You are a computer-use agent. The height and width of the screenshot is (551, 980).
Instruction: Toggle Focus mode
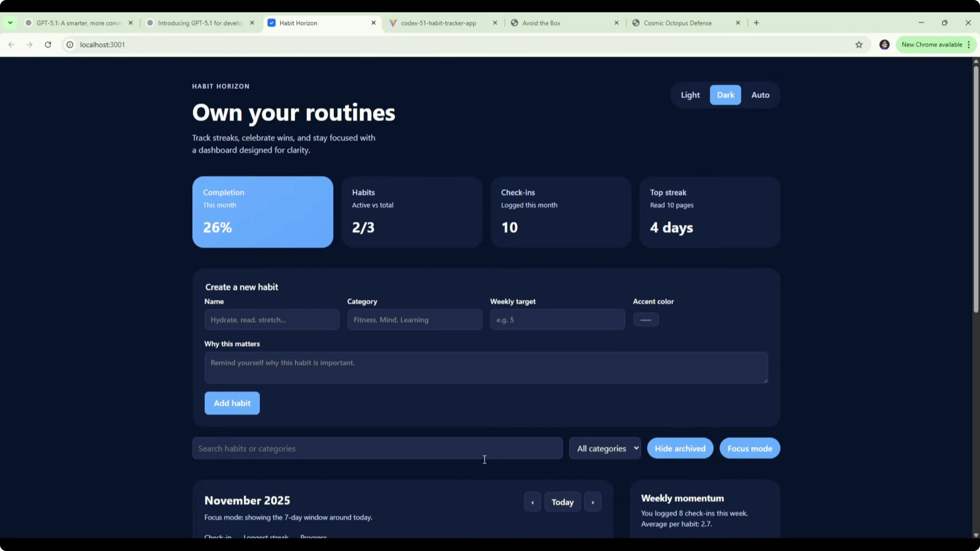(x=749, y=448)
